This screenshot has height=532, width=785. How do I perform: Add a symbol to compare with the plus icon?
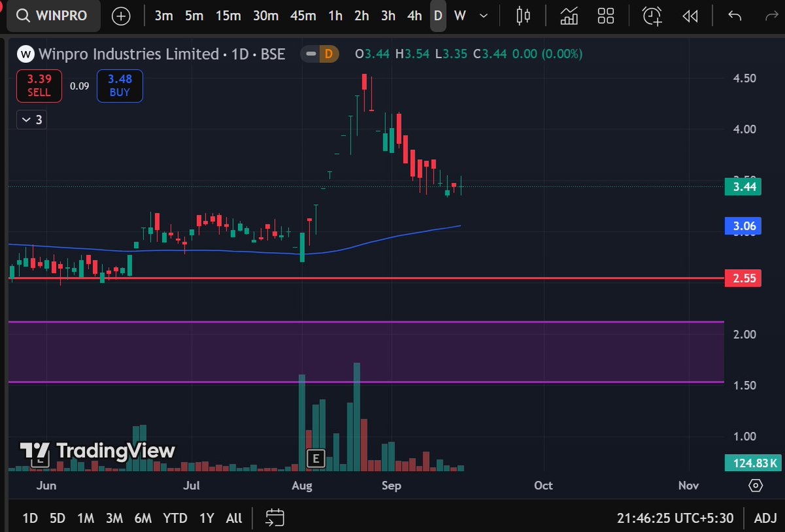(x=121, y=16)
